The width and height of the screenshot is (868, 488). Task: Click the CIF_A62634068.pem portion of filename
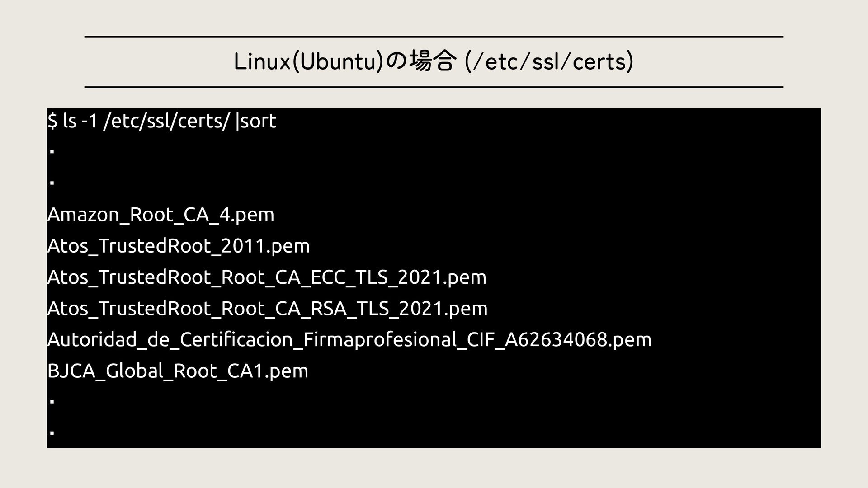pos(559,339)
